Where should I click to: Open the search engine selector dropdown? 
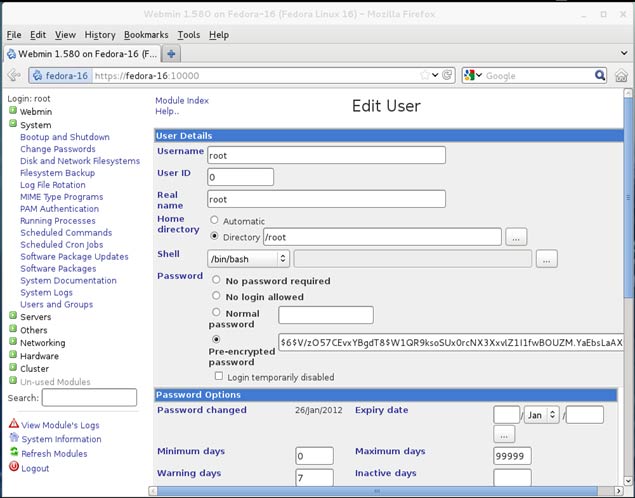479,75
